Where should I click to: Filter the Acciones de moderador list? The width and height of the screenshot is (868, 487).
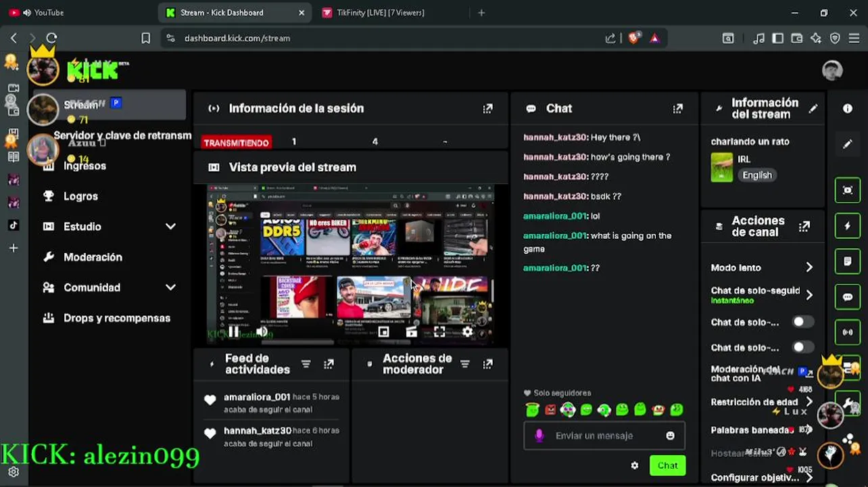tap(464, 364)
